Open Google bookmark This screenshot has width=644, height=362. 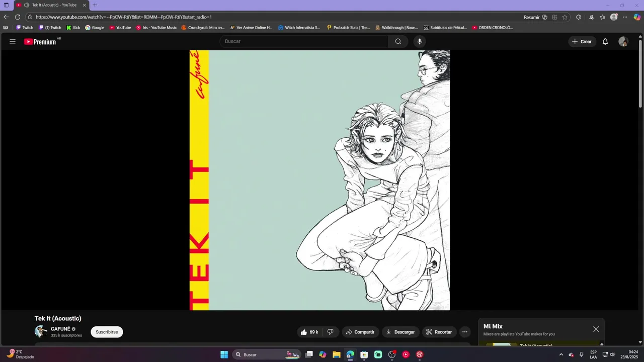tap(95, 28)
